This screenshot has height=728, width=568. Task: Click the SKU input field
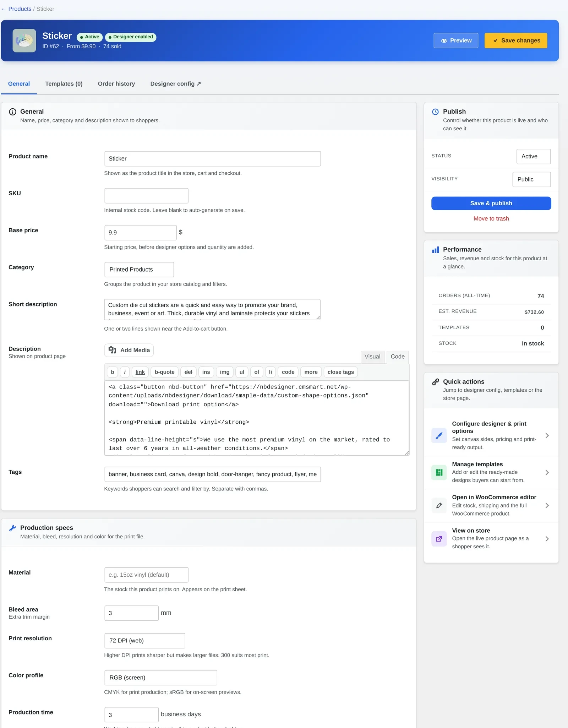tap(146, 196)
